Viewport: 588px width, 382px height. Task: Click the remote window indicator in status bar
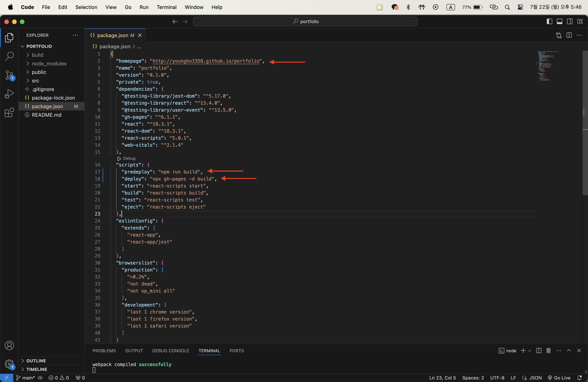pos(7,378)
